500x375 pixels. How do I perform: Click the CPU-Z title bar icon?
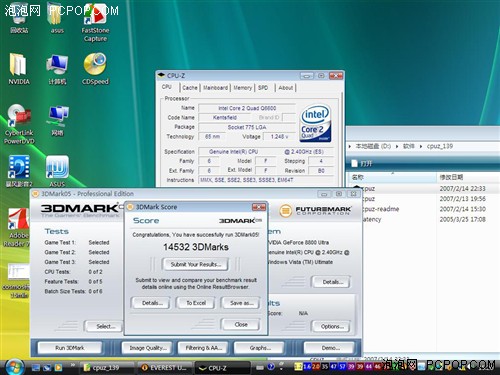point(161,75)
